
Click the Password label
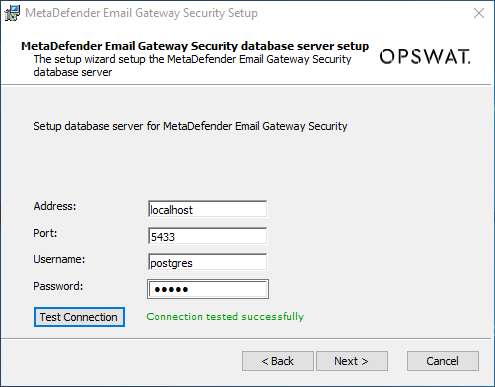[58, 286]
